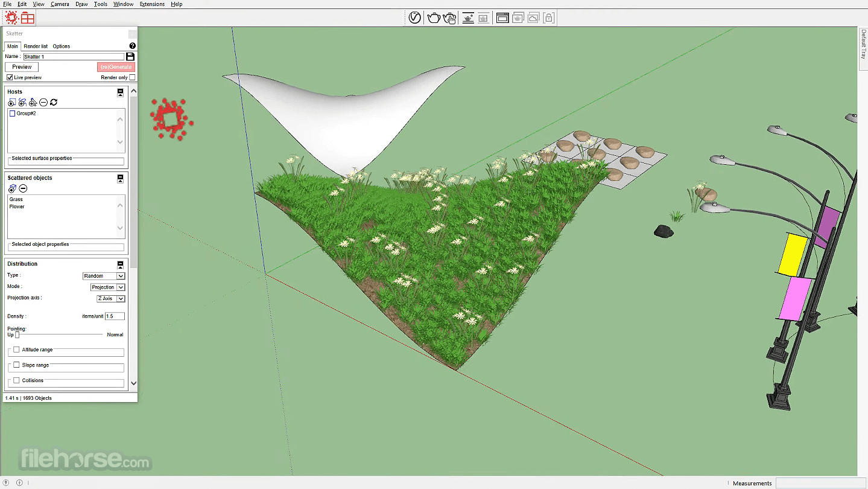The image size is (868, 489).
Task: Enable the Altitude range checkbox
Action: tap(16, 350)
